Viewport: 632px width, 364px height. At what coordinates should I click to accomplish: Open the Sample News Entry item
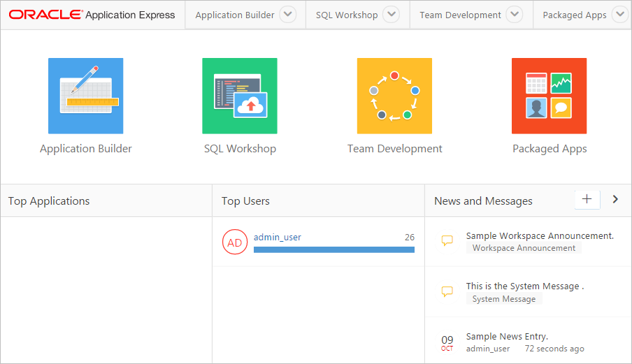click(x=507, y=336)
